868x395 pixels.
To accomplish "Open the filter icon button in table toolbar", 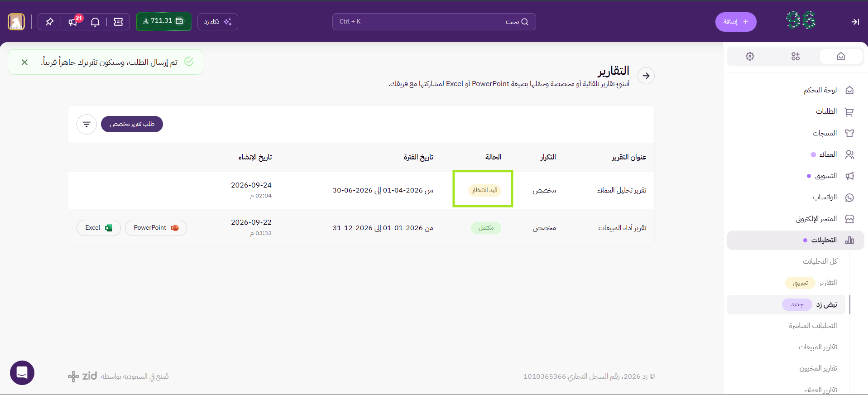I will 86,124.
